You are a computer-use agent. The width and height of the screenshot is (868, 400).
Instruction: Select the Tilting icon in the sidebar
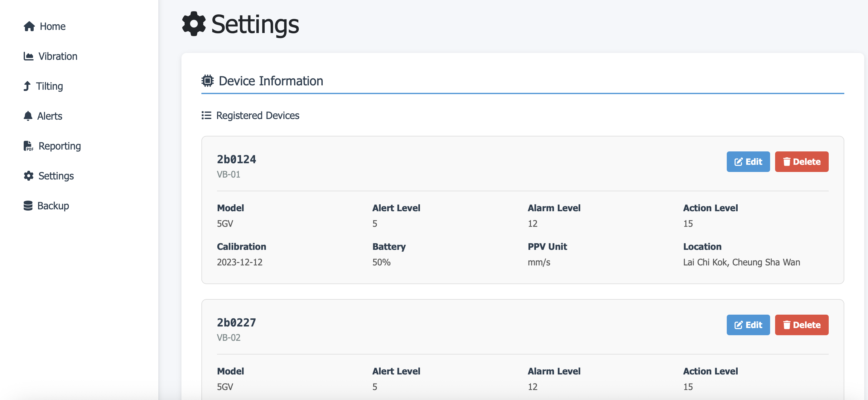click(x=28, y=86)
